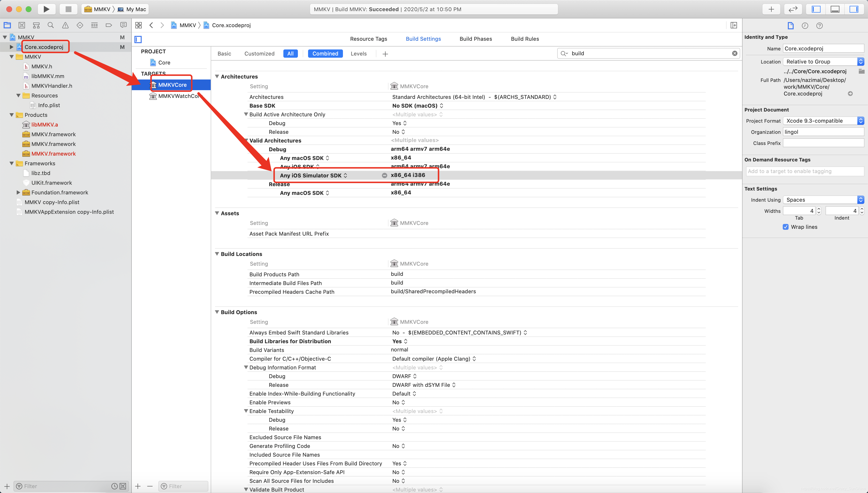Screen dimensions: 868x493
Task: Open the Find navigator magnifier icon
Action: pos(51,25)
